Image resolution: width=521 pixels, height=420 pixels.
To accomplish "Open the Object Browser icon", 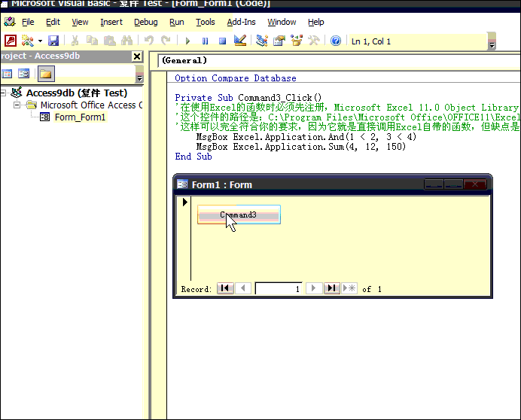I will point(297,41).
